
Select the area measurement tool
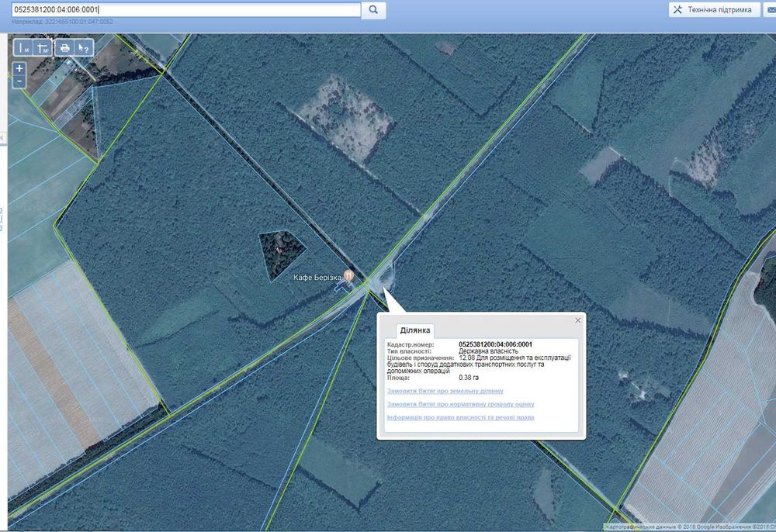click(x=43, y=48)
